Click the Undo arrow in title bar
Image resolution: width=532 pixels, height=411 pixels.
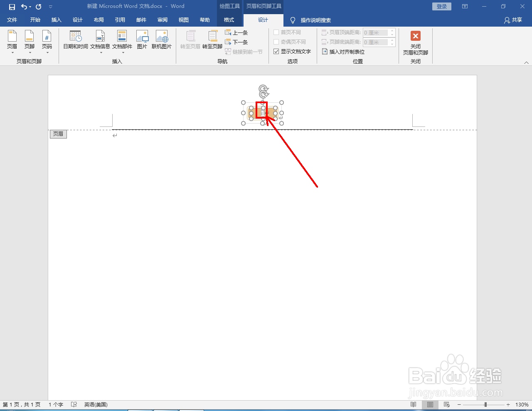click(x=23, y=6)
